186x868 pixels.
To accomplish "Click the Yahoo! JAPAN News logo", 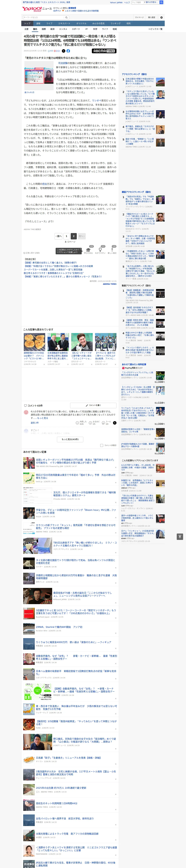I will 37,9.
